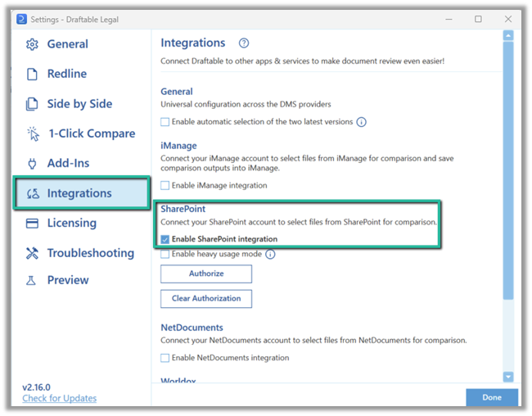Click the vertical scrollbar thumb
Image resolution: width=532 pixels, height=416 pixels.
click(508, 170)
